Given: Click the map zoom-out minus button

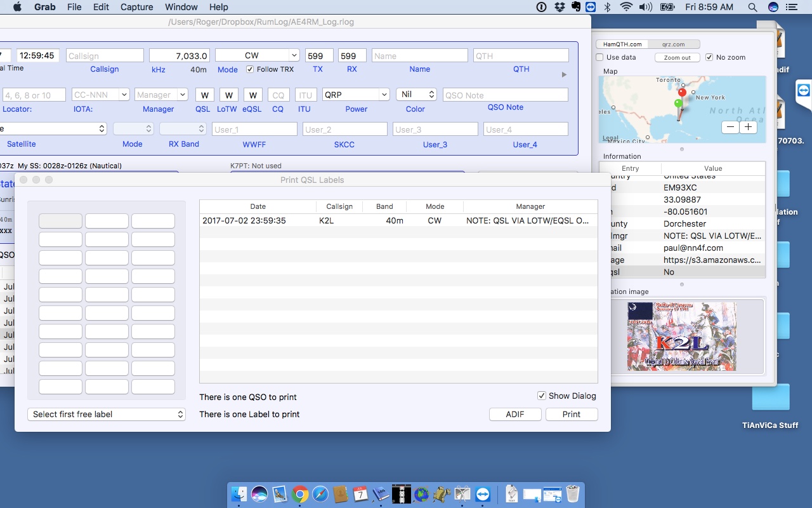Looking at the screenshot, I should click(731, 127).
